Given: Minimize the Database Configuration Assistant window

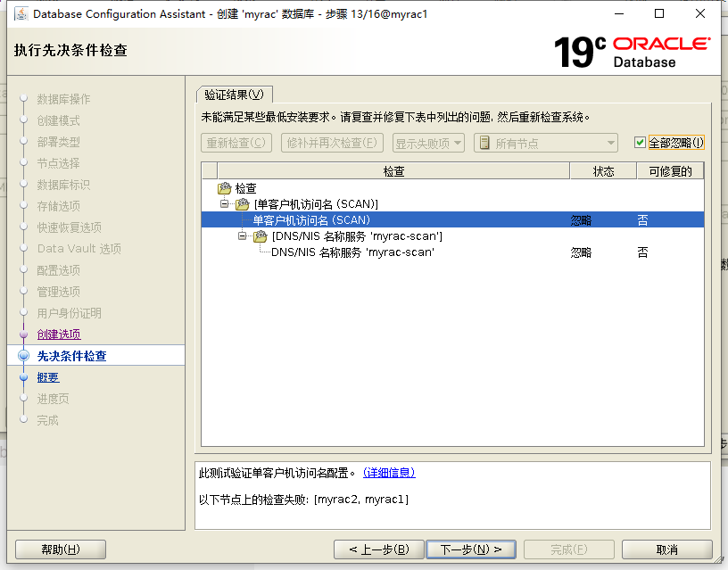Looking at the screenshot, I should [619, 14].
